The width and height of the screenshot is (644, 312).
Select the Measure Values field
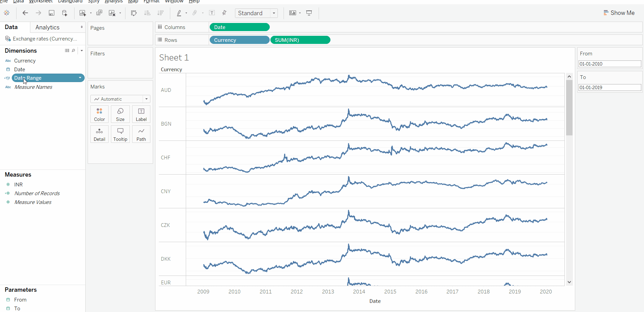(x=33, y=202)
